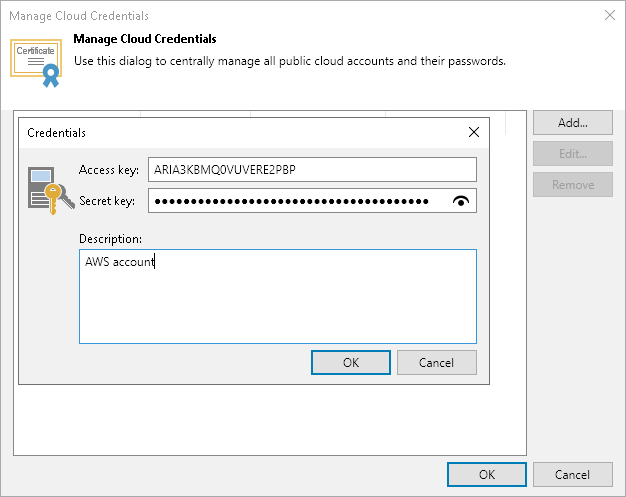This screenshot has height=497, width=626.
Task: Focus the masked Secret key field
Action: [x=312, y=201]
